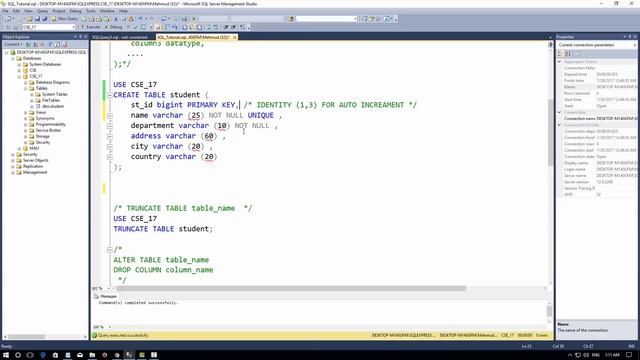Expand the CSE database node
The height and width of the screenshot is (360, 640).
19,70
